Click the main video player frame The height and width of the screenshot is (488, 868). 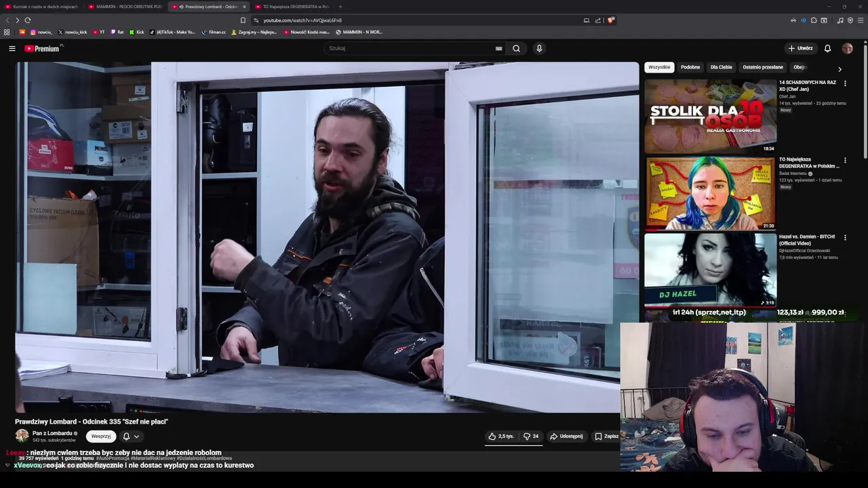coord(327,237)
